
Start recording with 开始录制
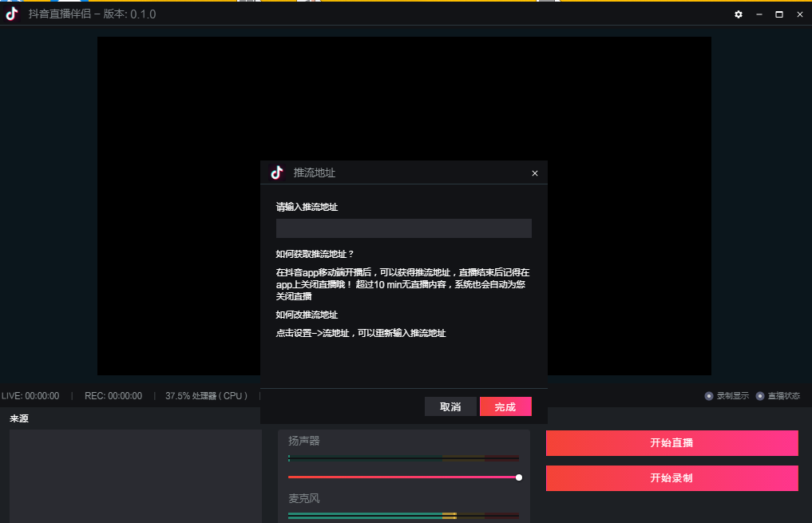(x=671, y=478)
